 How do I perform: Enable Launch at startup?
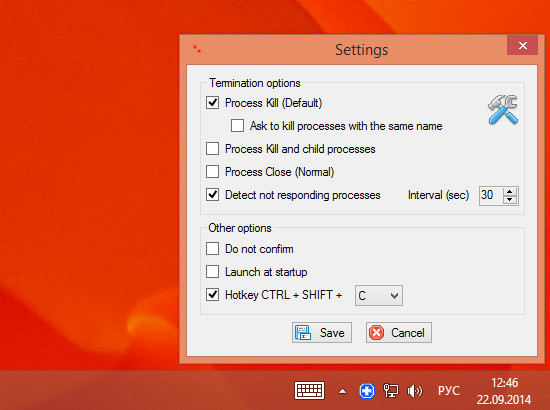[213, 272]
